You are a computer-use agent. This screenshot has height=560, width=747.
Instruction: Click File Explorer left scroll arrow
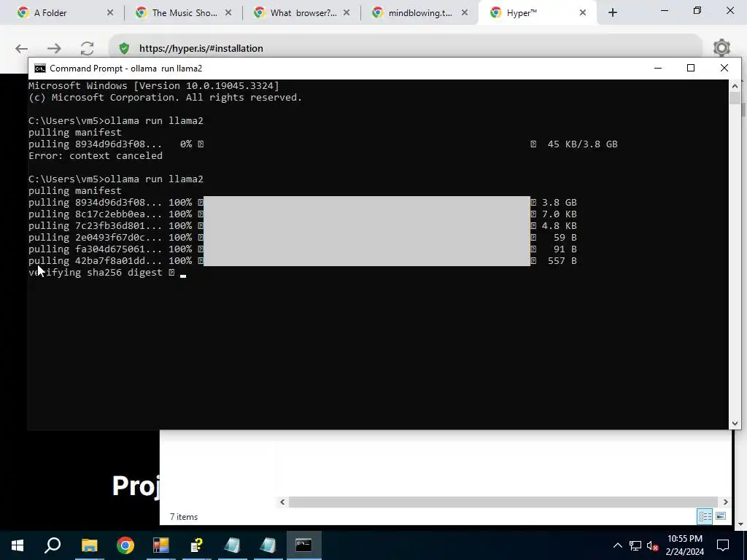point(282,502)
